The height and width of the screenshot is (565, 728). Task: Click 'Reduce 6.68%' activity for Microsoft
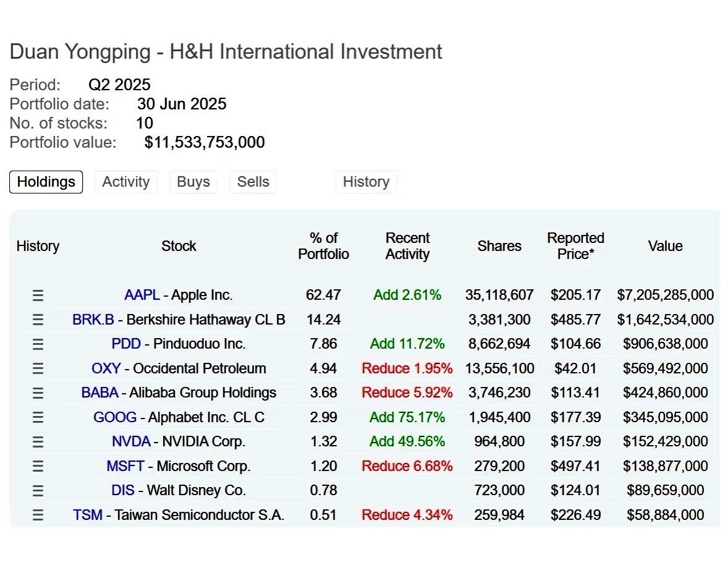click(x=407, y=466)
